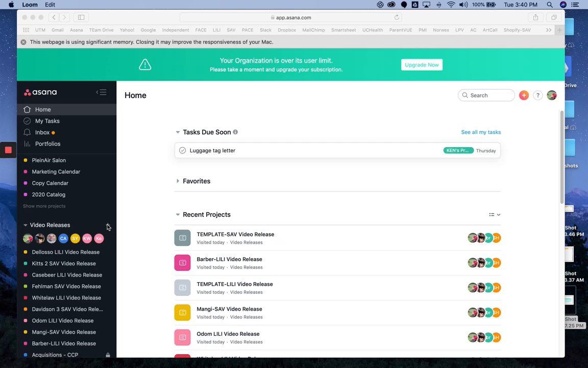This screenshot has width=588, height=368.
Task: Open Spotlight search in the menu bar
Action: (549, 5)
